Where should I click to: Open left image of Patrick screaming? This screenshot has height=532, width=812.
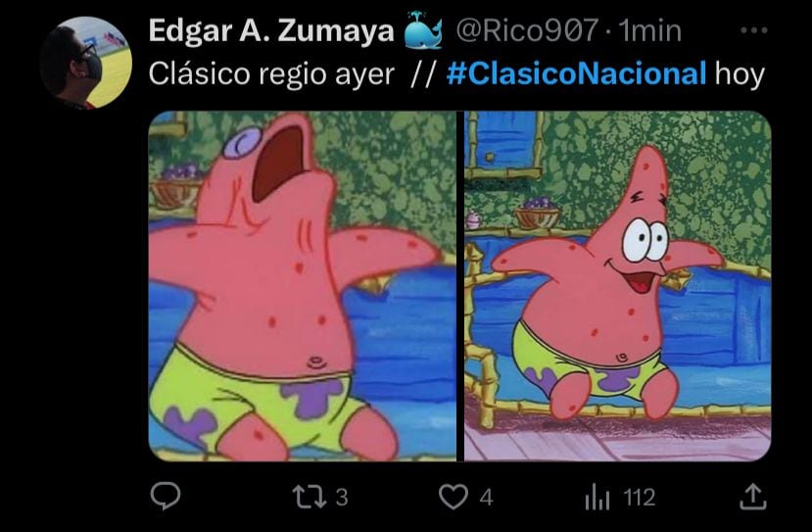303,286
